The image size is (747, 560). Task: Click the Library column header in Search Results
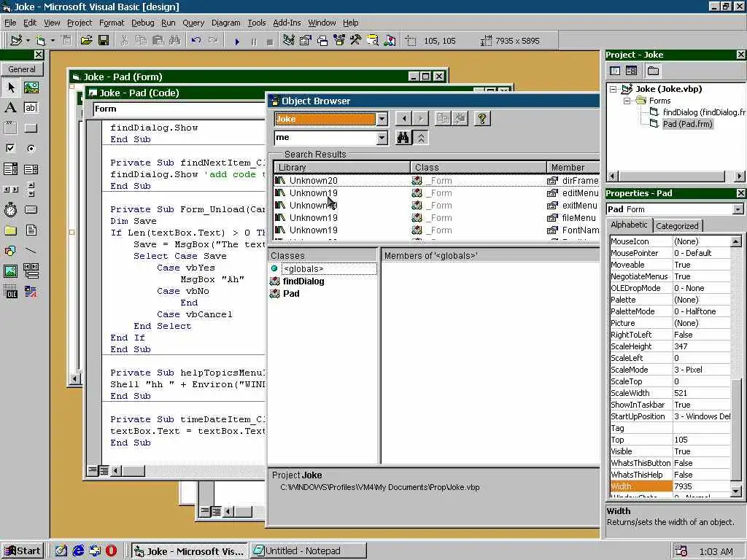click(341, 168)
